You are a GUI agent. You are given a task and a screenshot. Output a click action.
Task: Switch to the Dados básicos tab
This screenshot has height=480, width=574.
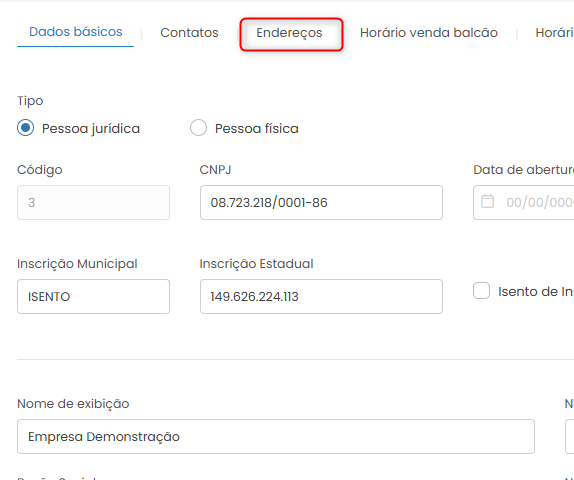pyautogui.click(x=75, y=32)
